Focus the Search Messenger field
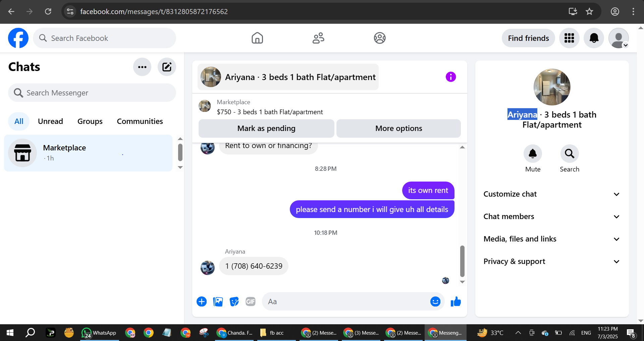This screenshot has width=644, height=341. click(x=92, y=93)
